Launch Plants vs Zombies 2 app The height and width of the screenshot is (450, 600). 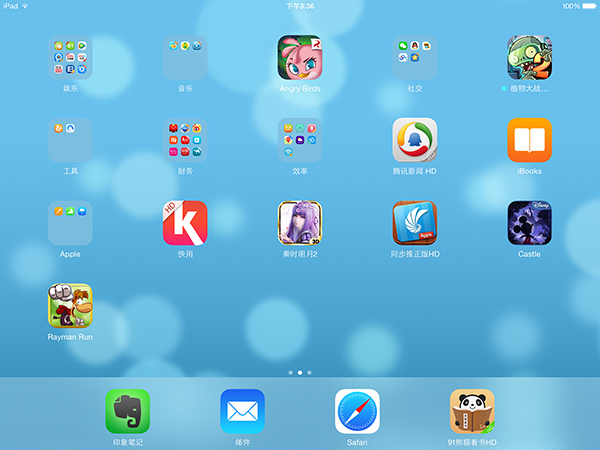[530, 57]
